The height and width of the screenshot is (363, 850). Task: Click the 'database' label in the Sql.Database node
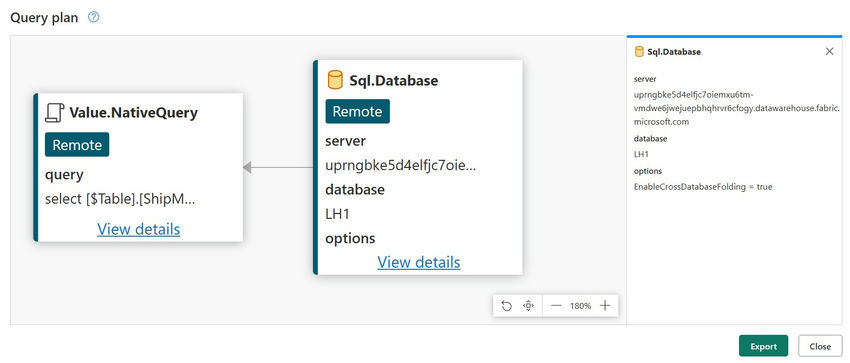pos(355,190)
